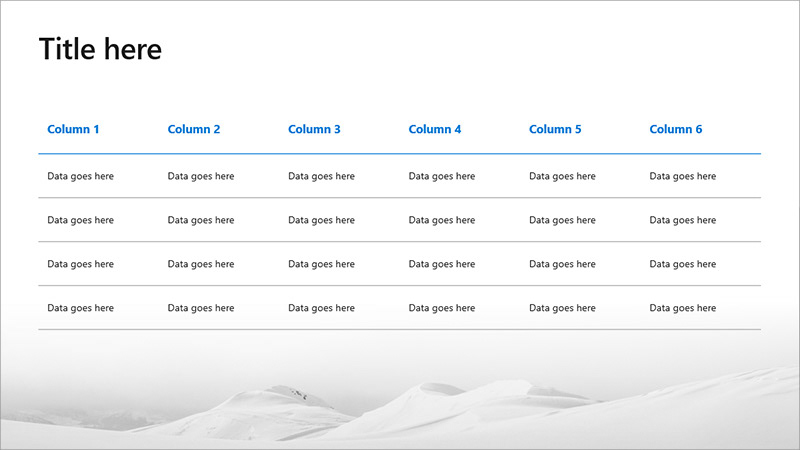Click the Column 5 header
800x450 pixels.
(555, 129)
